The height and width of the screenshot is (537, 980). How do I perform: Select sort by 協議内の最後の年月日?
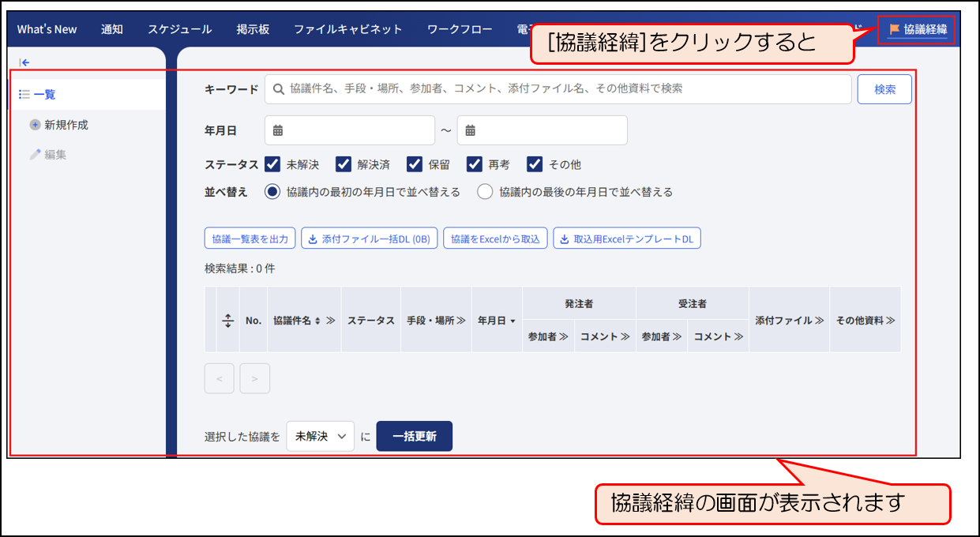point(485,192)
